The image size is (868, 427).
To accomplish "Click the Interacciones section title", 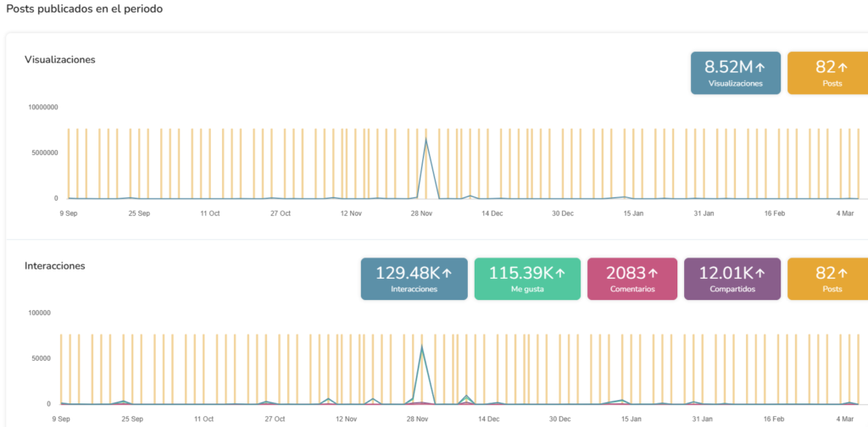I will pos(54,266).
